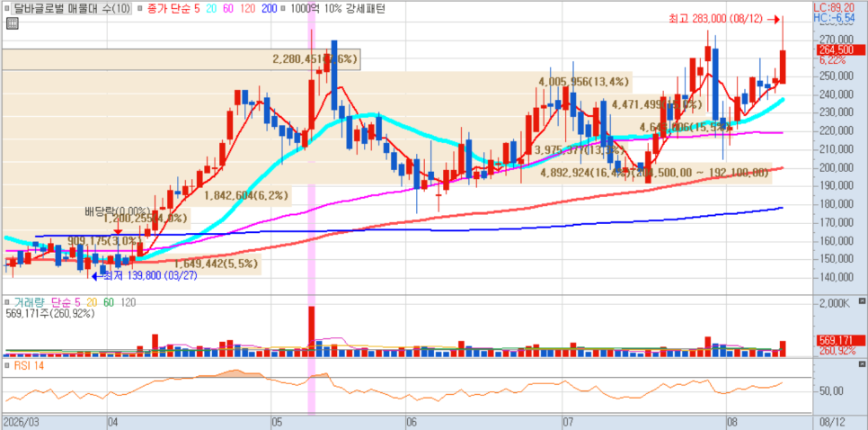
Task: Toggle the 1000억 10% 강세패턴 marker
Action: [x=284, y=9]
